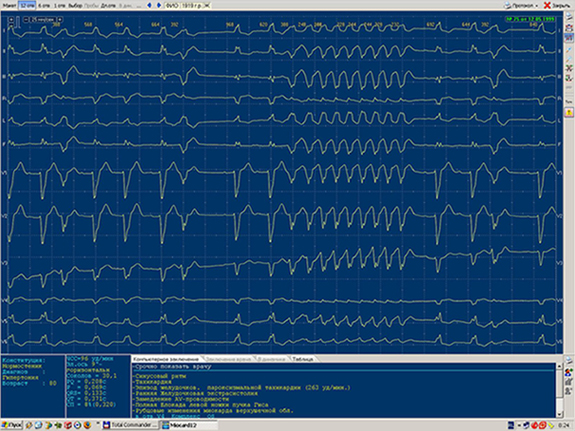Screen dimensions: 575x431
Task: Switch to the 1 lead view
Action: [x=59, y=5]
